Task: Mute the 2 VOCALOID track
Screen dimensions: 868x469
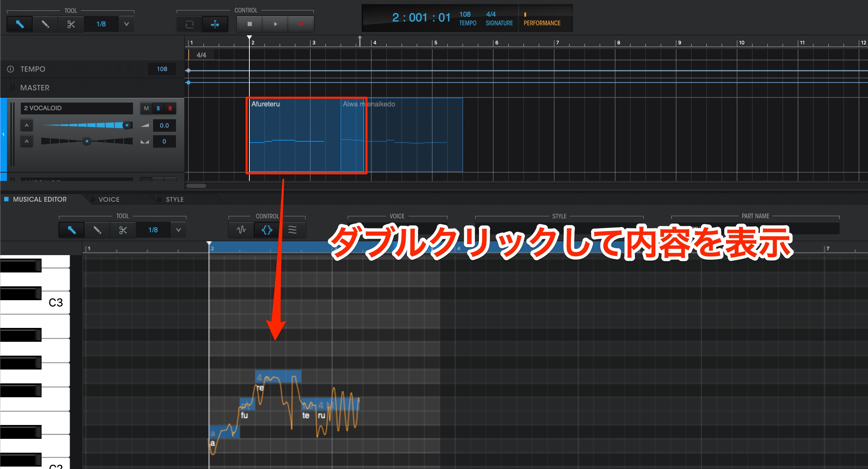Action: click(146, 108)
